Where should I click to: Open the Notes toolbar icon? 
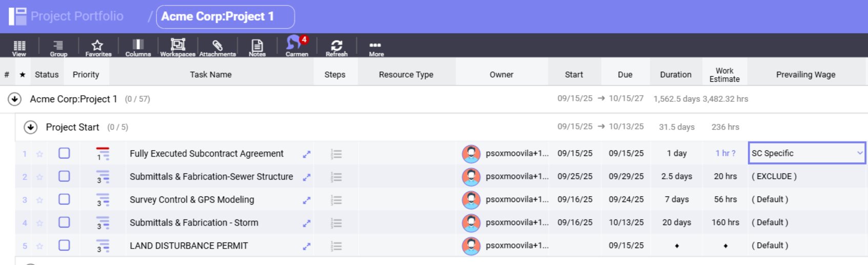point(257,47)
